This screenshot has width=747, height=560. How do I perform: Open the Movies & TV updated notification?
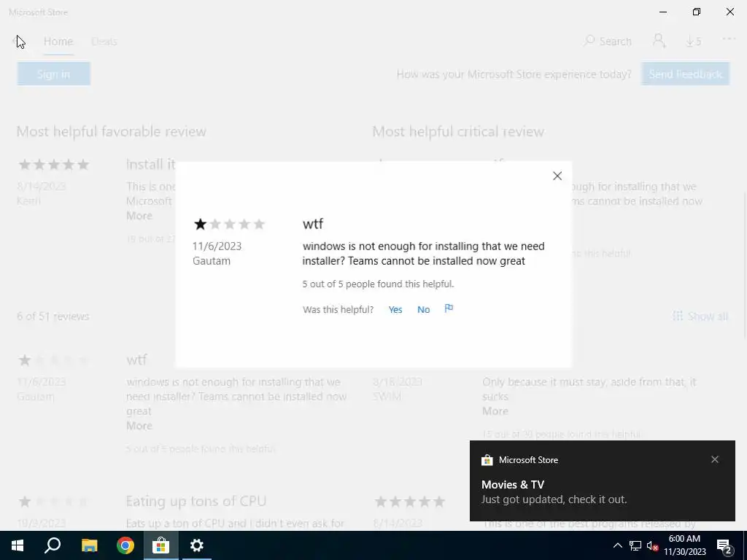click(x=602, y=481)
